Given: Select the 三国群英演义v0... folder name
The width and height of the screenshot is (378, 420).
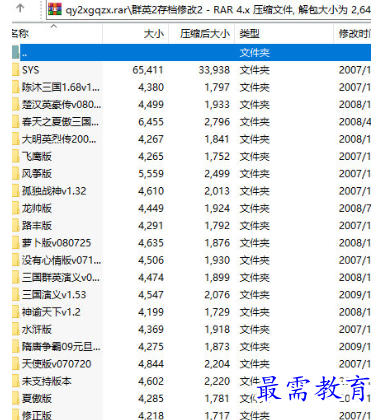Looking at the screenshot, I should click(x=61, y=278).
